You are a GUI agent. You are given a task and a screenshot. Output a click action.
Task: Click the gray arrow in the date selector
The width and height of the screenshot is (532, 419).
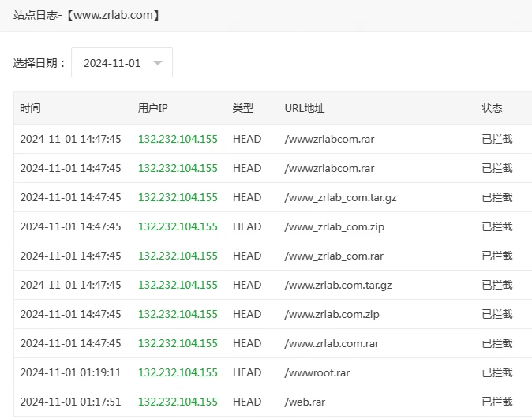coord(158,63)
